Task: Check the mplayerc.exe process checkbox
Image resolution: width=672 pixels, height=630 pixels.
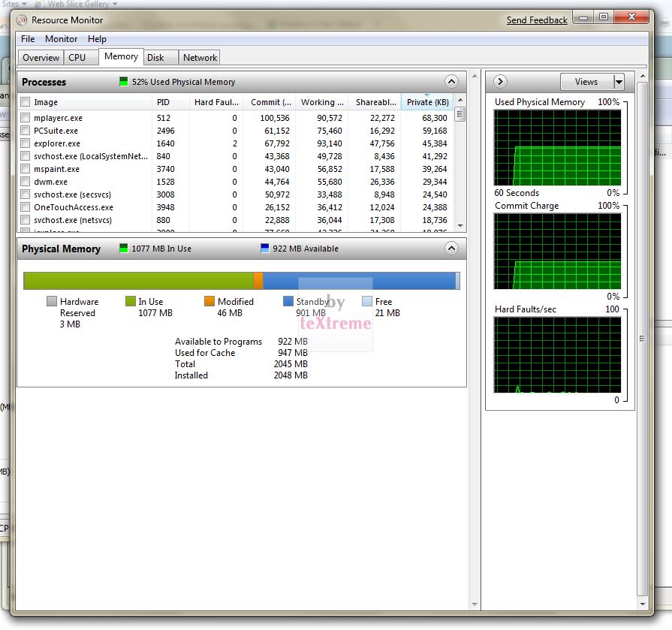Action: 26,117
